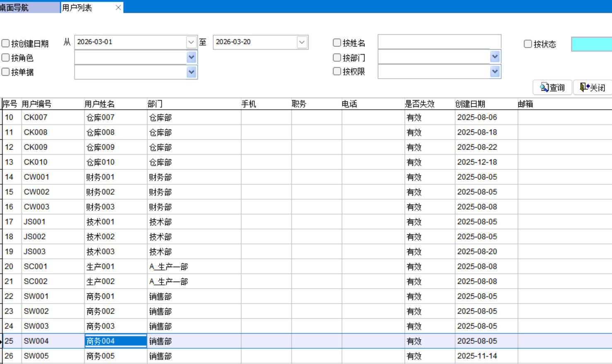612x364 pixels.
Task: Open the start date 2026-03-01 dropdown
Action: [191, 42]
